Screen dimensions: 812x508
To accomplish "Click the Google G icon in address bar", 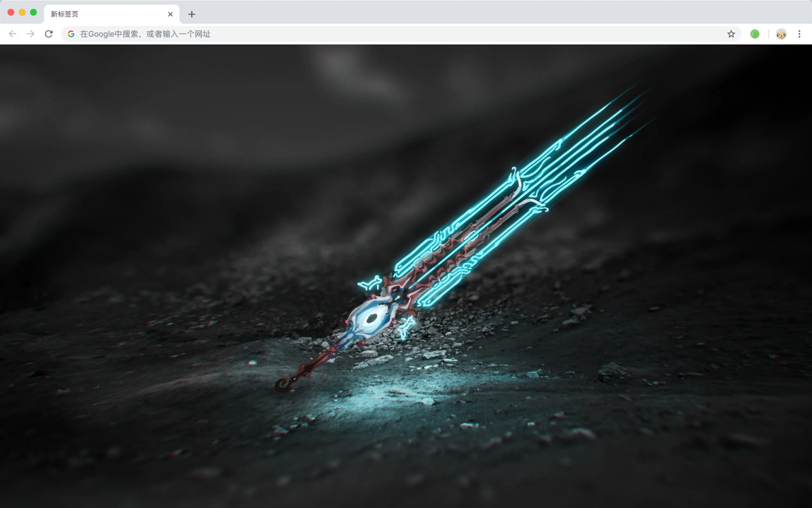I will (x=71, y=34).
